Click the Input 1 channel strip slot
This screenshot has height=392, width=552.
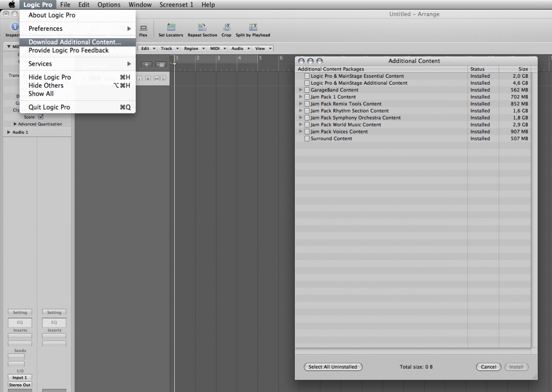[20, 378]
